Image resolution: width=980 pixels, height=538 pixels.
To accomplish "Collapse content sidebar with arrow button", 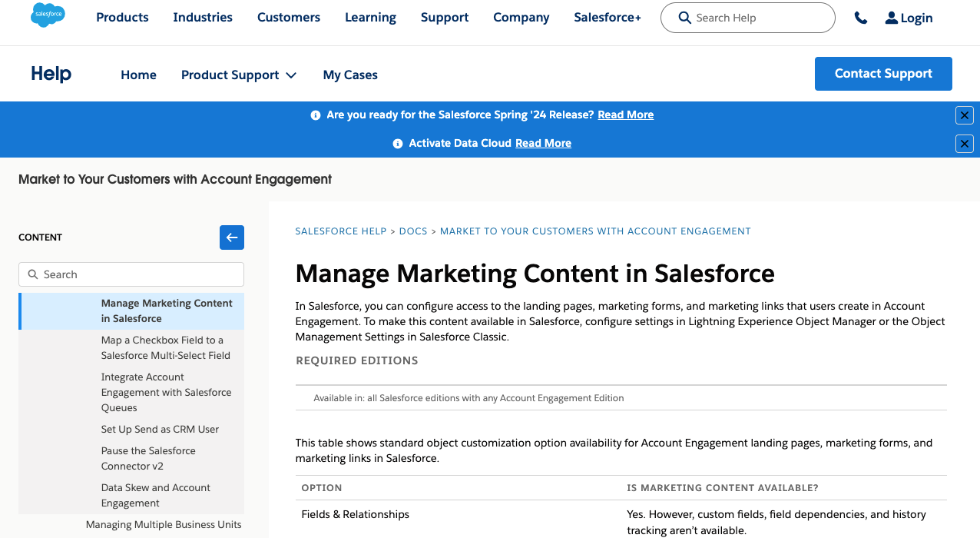I will (x=232, y=237).
